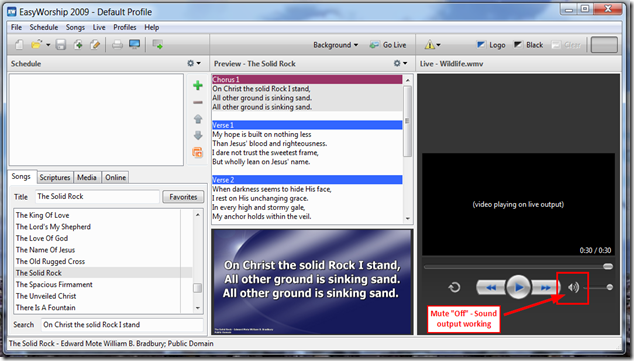634x361 pixels.
Task: Restart video with the loop icon
Action: click(454, 287)
